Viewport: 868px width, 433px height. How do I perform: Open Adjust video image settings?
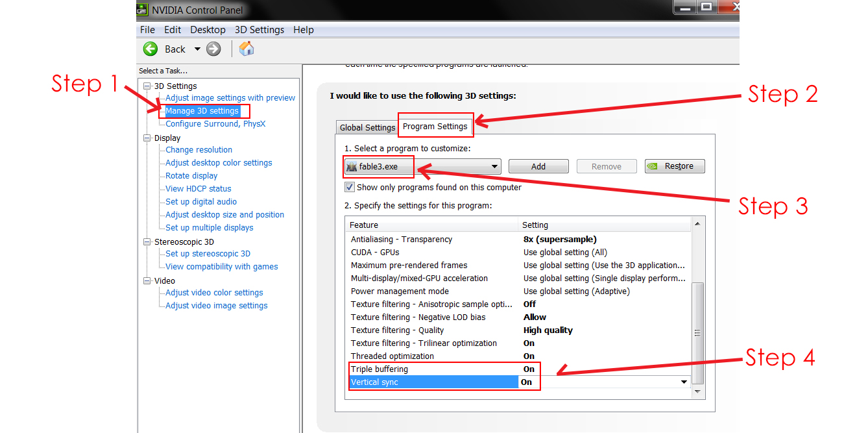tap(216, 306)
